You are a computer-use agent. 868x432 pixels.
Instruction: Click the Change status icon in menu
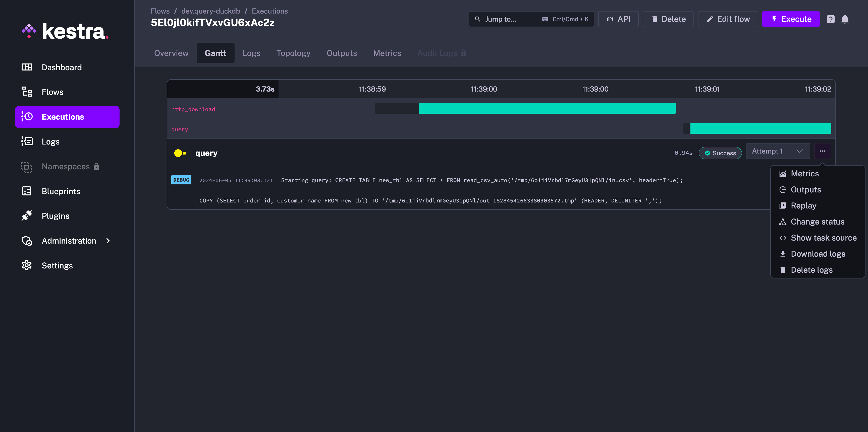783,222
